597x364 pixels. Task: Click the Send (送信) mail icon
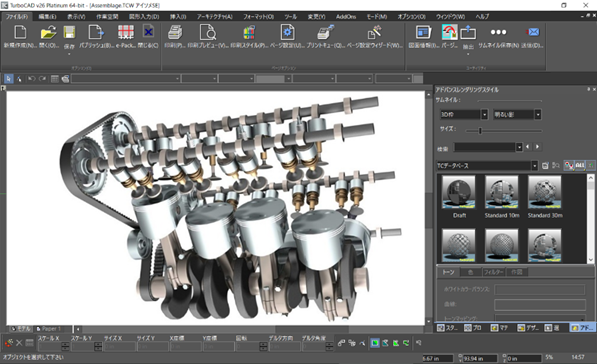(x=533, y=32)
